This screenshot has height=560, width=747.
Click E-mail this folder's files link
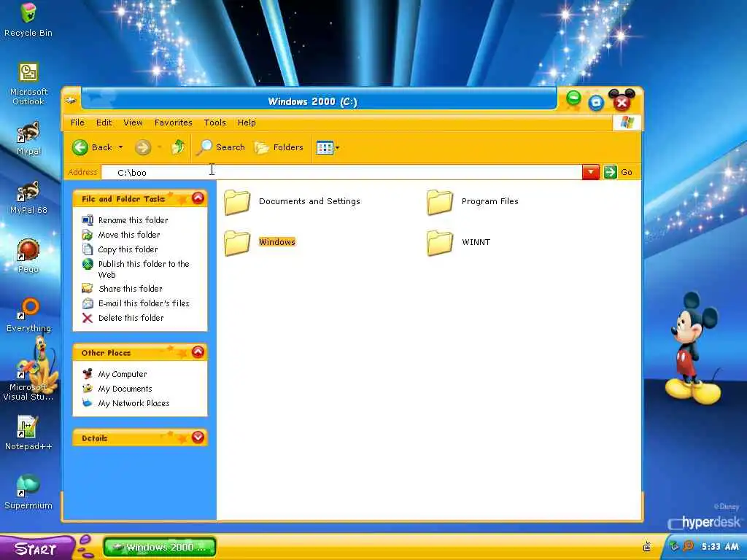(144, 303)
